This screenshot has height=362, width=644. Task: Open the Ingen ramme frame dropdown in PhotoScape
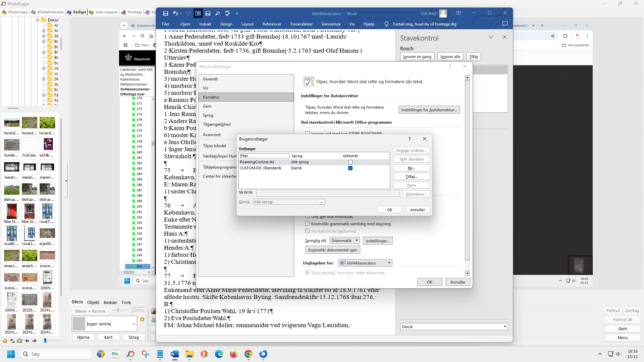pos(104,324)
